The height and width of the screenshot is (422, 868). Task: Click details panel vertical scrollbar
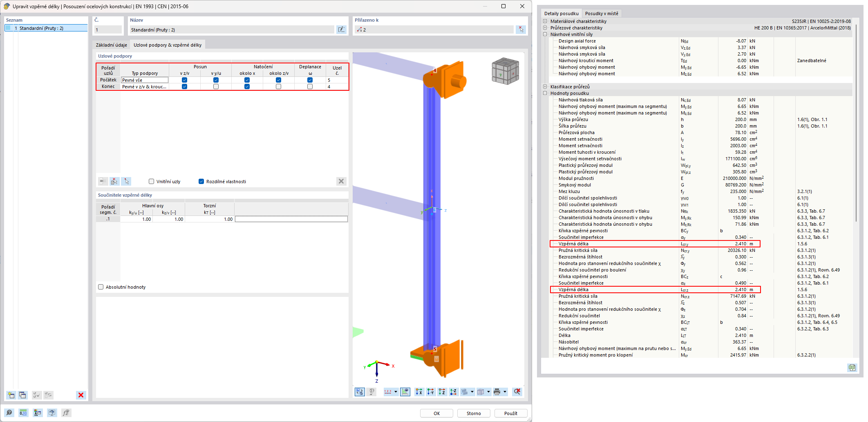(x=856, y=123)
